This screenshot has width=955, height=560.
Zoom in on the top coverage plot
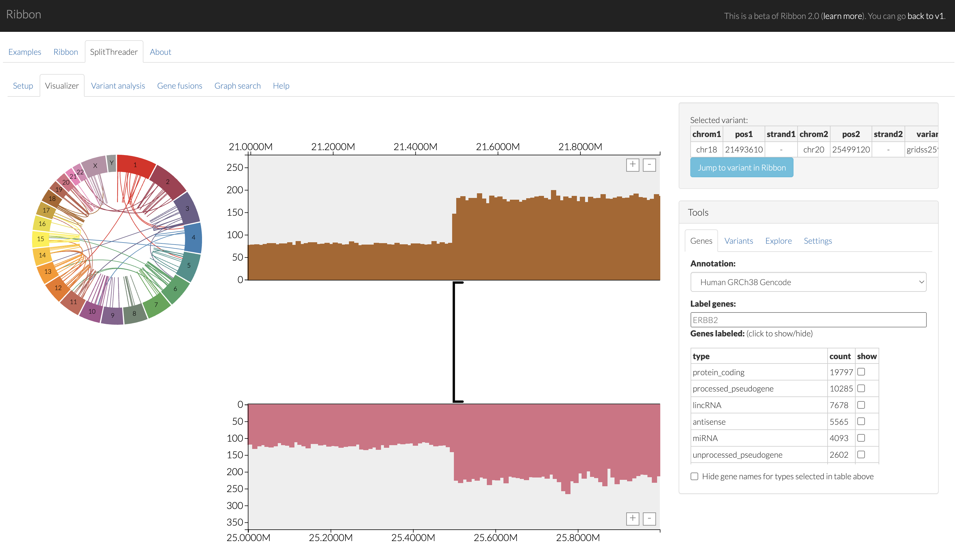pos(633,165)
